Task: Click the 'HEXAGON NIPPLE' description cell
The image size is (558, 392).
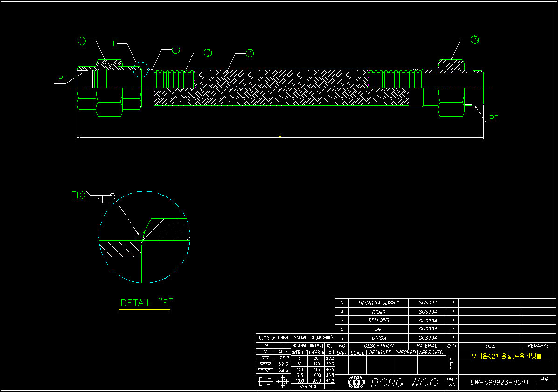Action: (x=378, y=303)
